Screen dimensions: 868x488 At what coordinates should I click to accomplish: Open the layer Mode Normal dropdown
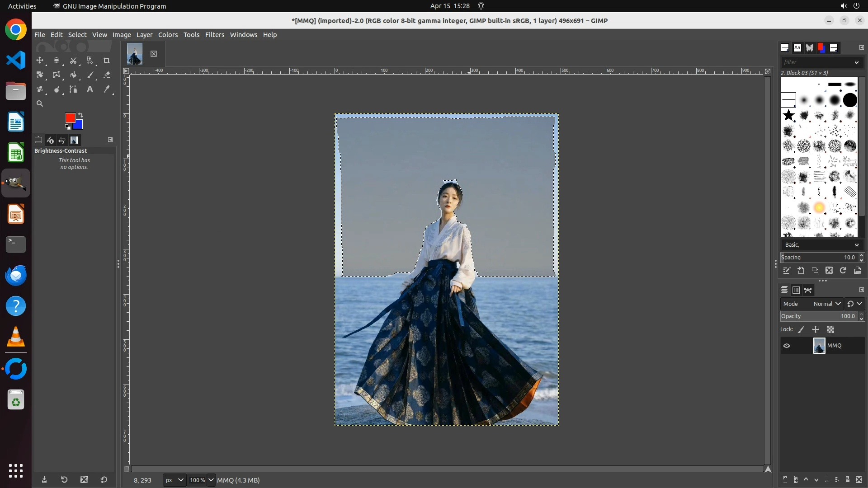click(x=826, y=304)
